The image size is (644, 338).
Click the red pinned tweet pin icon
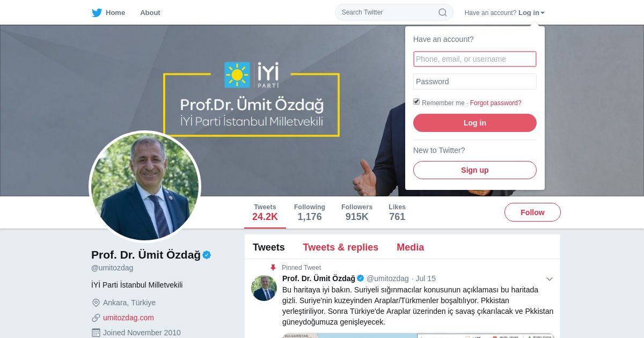click(273, 268)
